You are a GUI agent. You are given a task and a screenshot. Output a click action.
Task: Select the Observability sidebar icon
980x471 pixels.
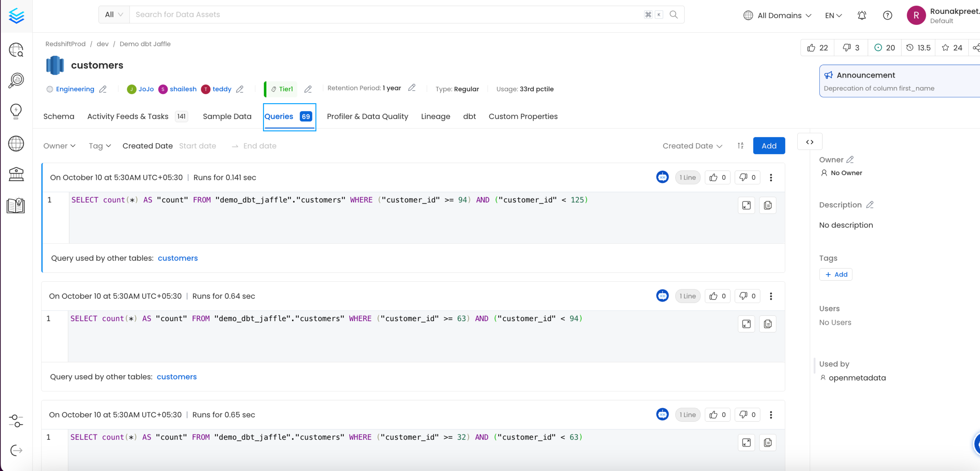pyautogui.click(x=16, y=80)
